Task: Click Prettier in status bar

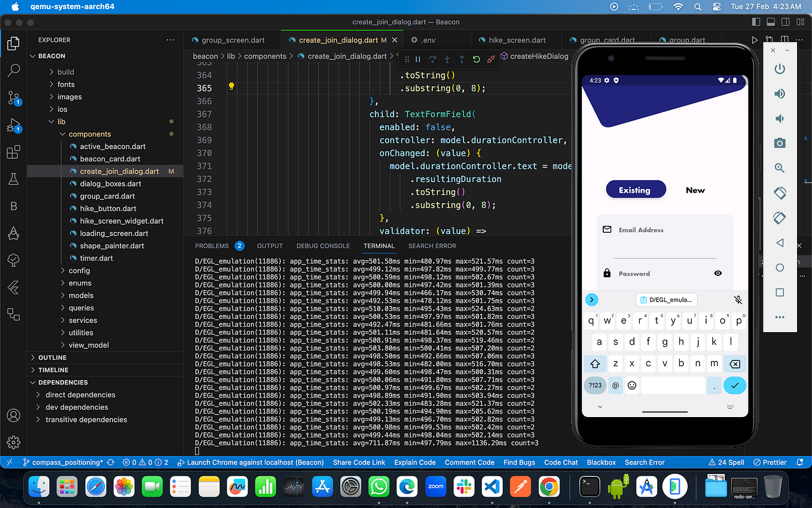Action: pyautogui.click(x=770, y=463)
